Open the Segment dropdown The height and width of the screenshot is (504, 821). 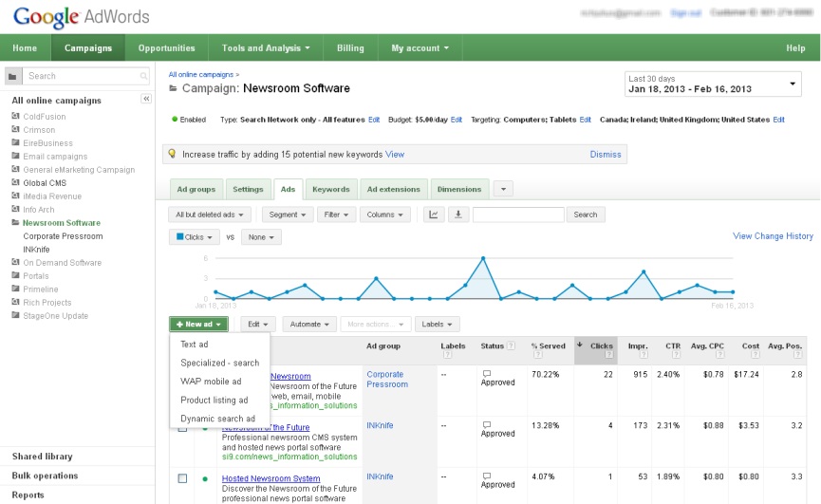tap(288, 215)
